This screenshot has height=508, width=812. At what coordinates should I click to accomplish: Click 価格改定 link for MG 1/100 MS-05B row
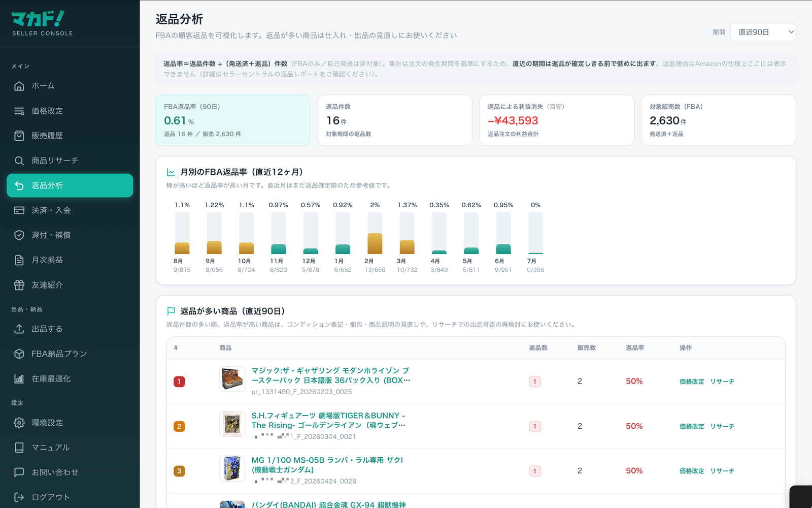[x=692, y=471]
